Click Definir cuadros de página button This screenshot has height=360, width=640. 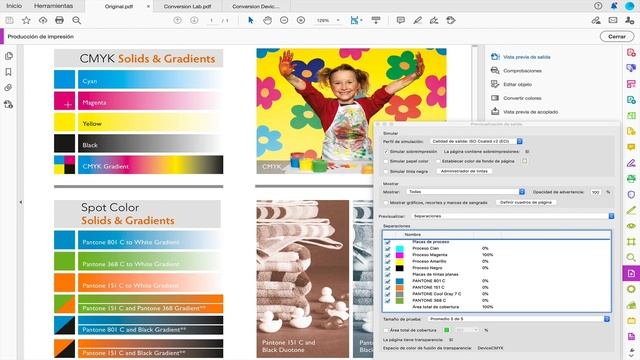tap(526, 202)
